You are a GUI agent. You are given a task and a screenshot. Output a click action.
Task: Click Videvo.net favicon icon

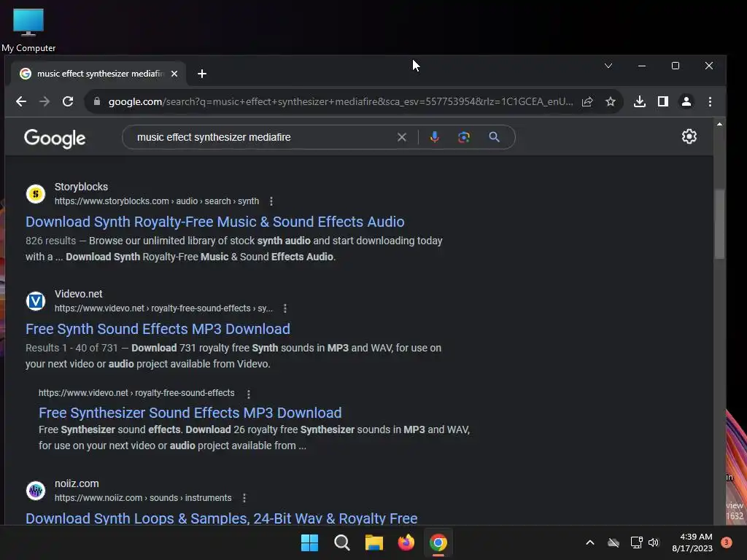pyautogui.click(x=36, y=301)
